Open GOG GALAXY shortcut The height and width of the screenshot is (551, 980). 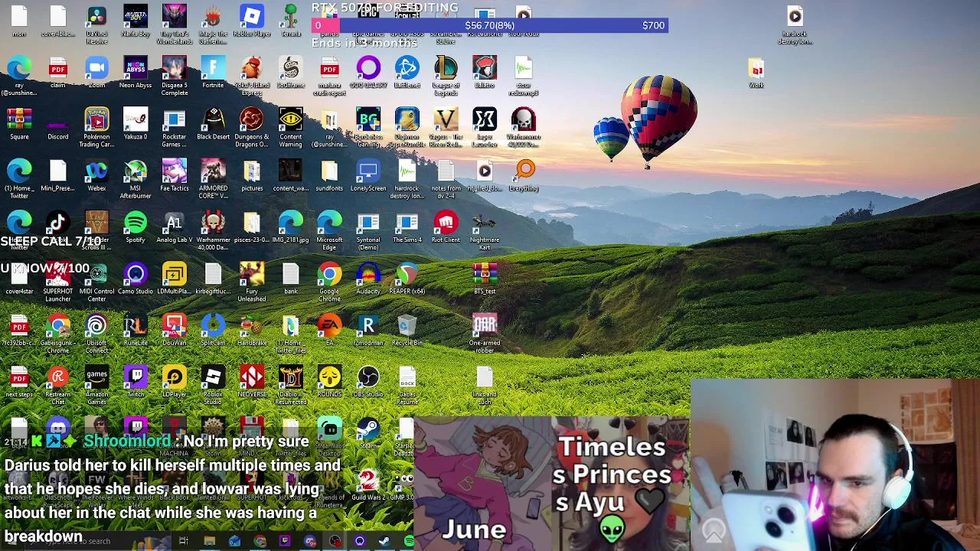coord(368,69)
